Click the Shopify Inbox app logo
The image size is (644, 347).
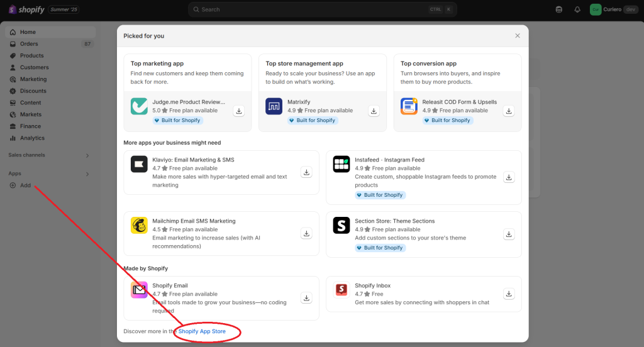(x=341, y=290)
